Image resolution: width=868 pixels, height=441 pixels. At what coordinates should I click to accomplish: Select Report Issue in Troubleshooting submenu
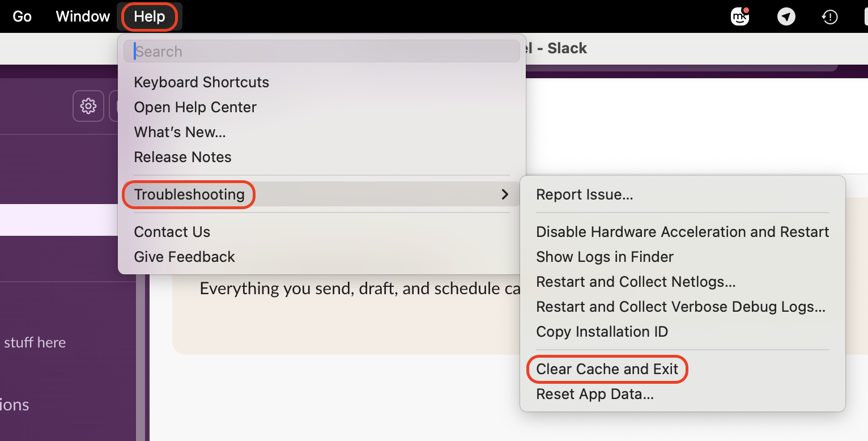585,194
